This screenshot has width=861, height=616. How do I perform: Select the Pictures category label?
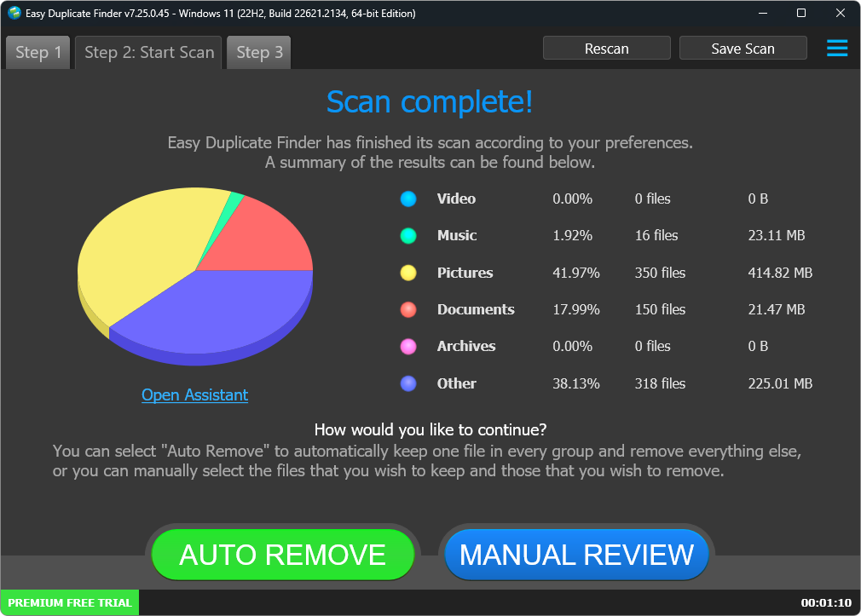465,273
